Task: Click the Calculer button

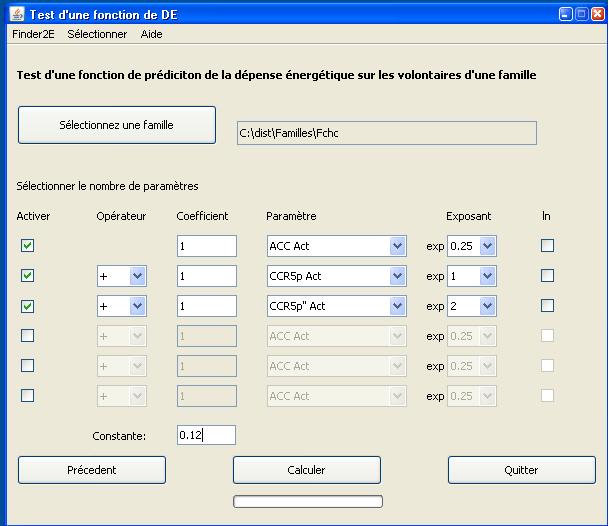Action: (x=307, y=470)
